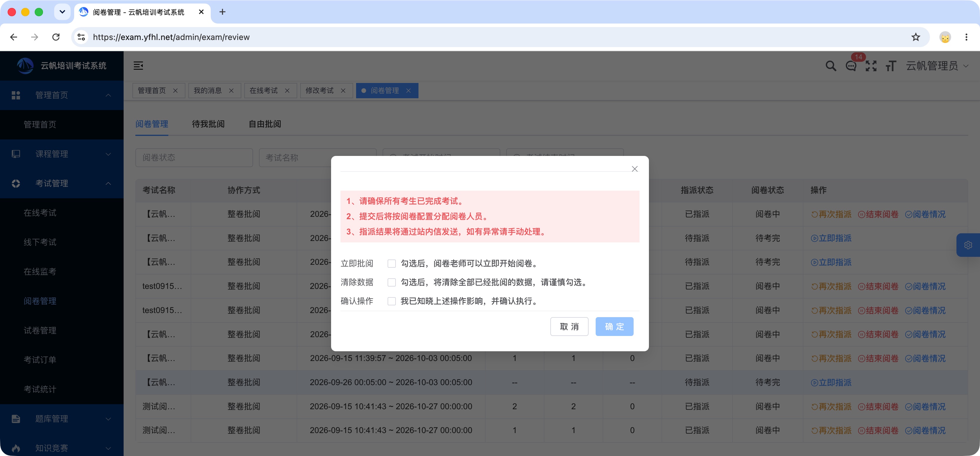Close the dialog with the X icon

tap(634, 169)
